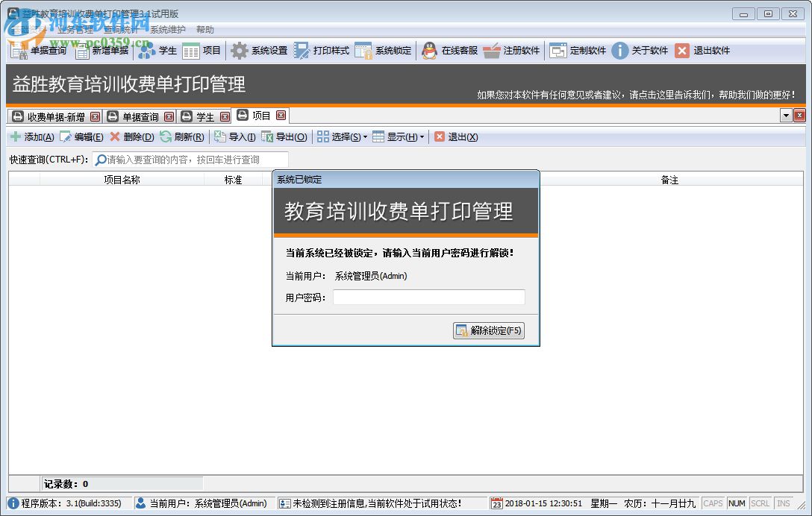Open 在线客服 online customer service
Screen dimensions: 812x516
click(448, 51)
